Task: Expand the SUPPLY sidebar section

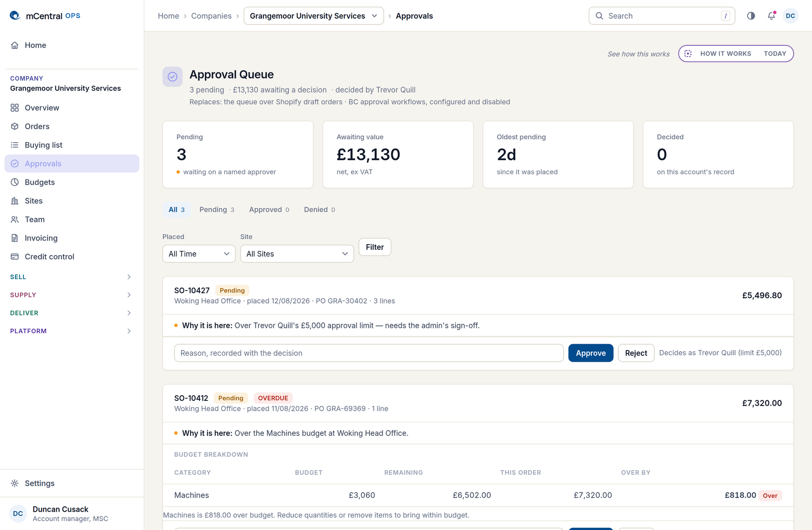Action: point(72,295)
